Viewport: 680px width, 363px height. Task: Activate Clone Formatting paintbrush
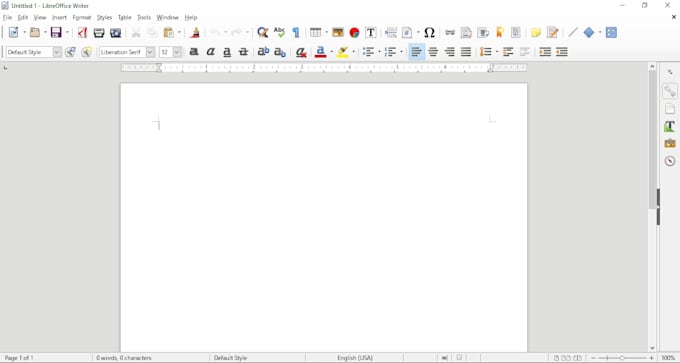point(195,33)
